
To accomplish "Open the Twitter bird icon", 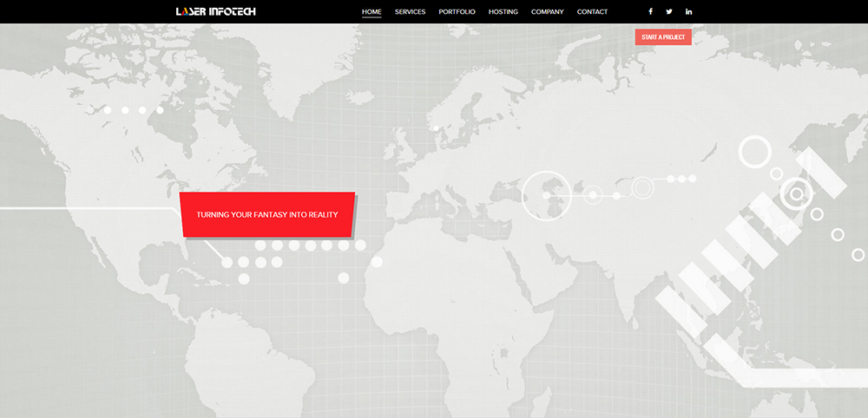I will [x=669, y=12].
